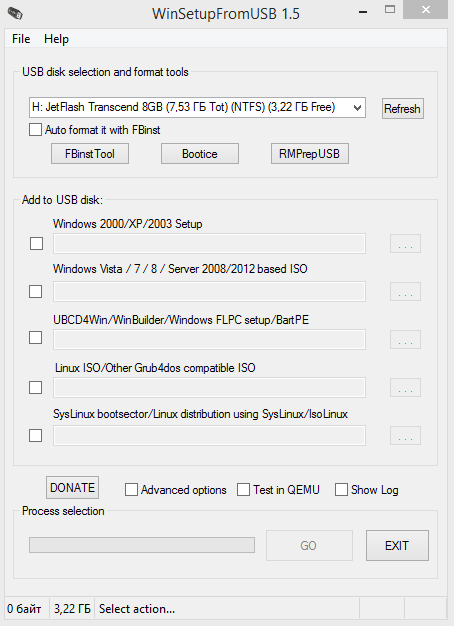Launch the FBinst Tool
The image size is (454, 626).
(90, 154)
